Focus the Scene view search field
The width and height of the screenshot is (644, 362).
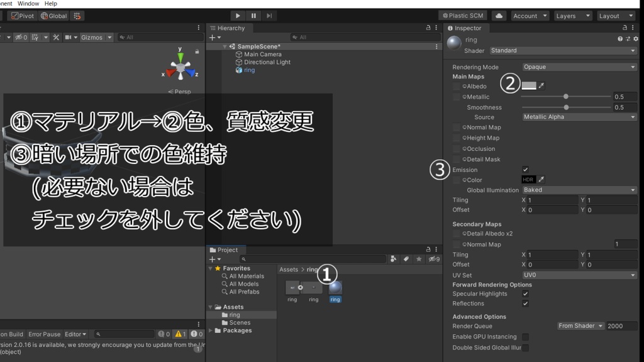[x=160, y=37]
